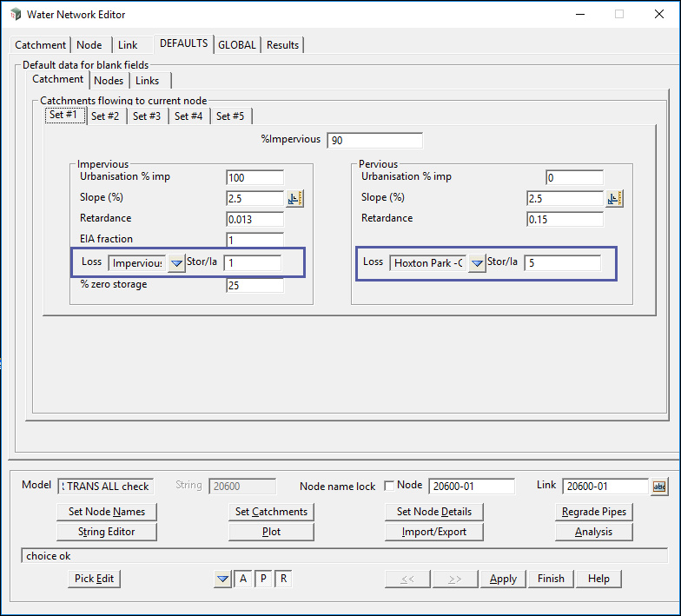681x616 pixels.
Task: Click the Impervious slope measure icon
Action: click(x=295, y=199)
